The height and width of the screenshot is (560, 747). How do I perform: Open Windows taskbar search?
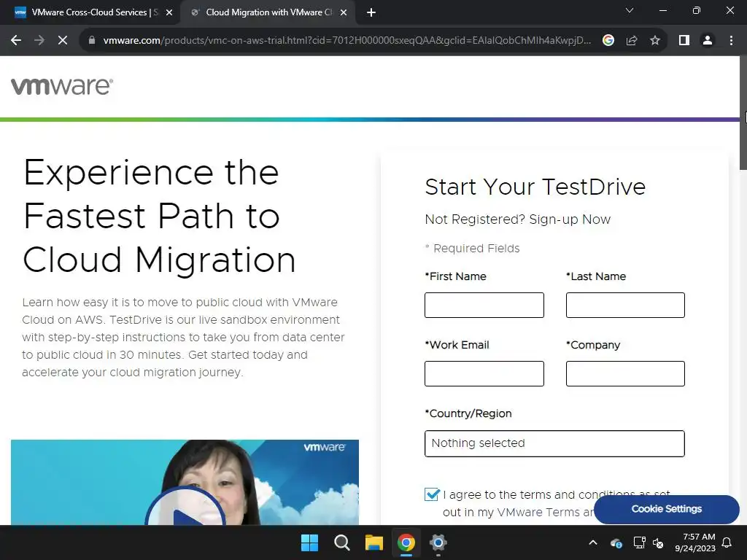[x=341, y=542]
